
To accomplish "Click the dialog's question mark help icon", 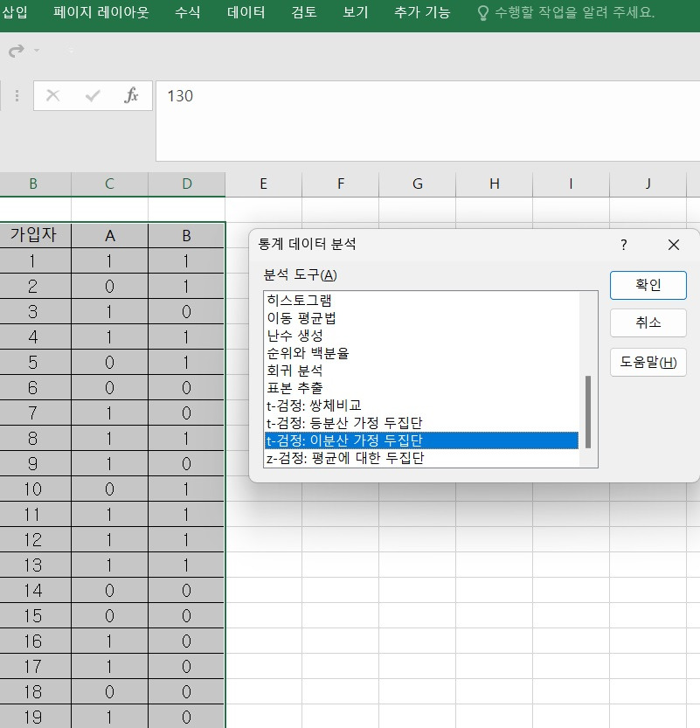I will [623, 246].
